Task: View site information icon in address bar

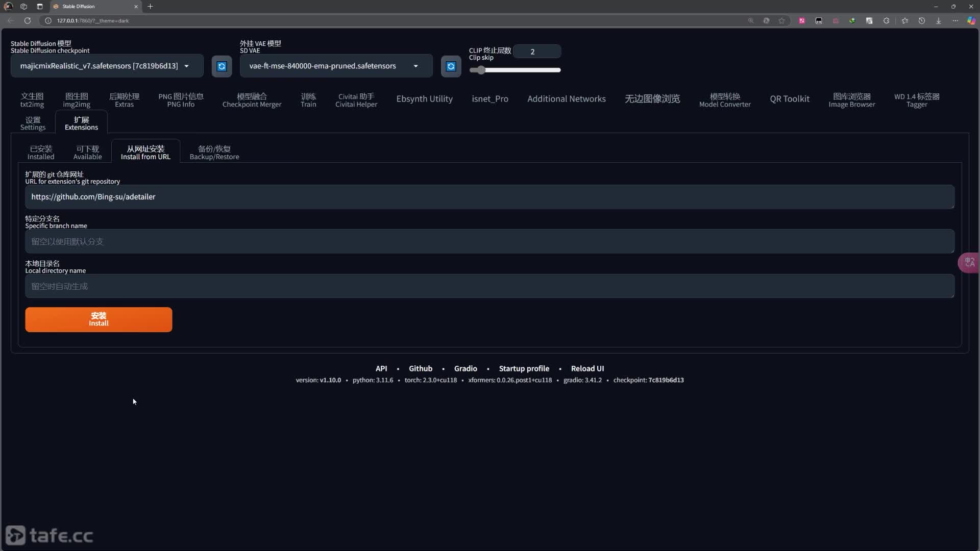Action: coord(48,21)
